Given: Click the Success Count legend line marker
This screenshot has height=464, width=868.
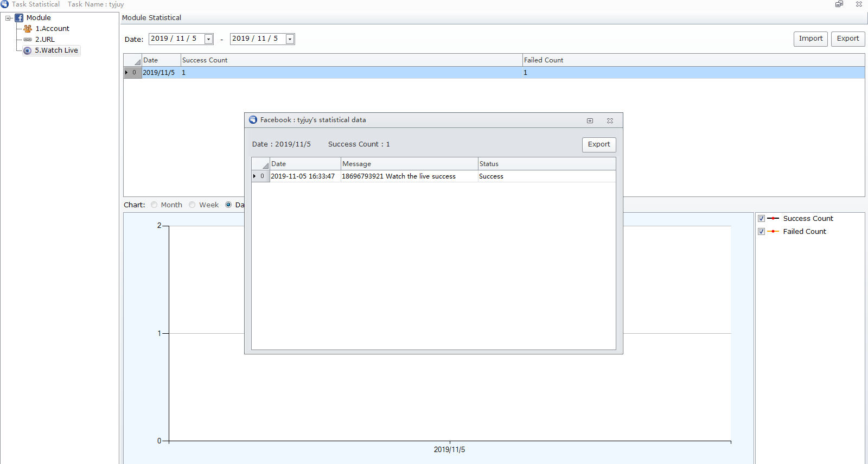Looking at the screenshot, I should coord(773,219).
